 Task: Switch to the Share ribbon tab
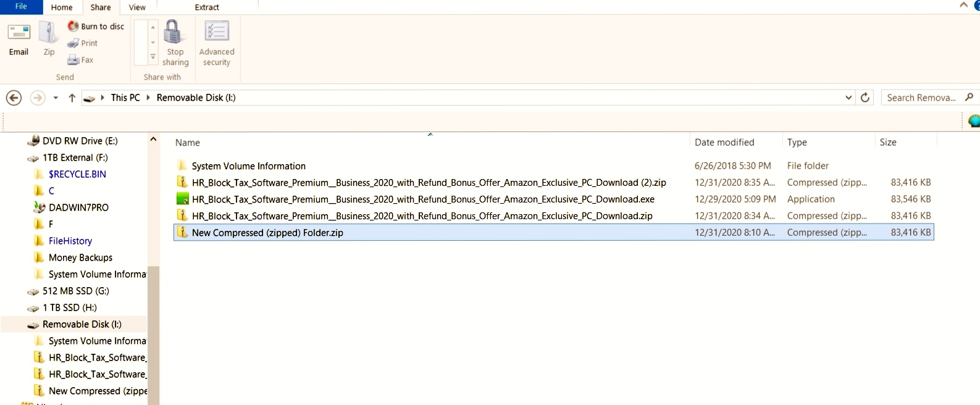coord(101,7)
